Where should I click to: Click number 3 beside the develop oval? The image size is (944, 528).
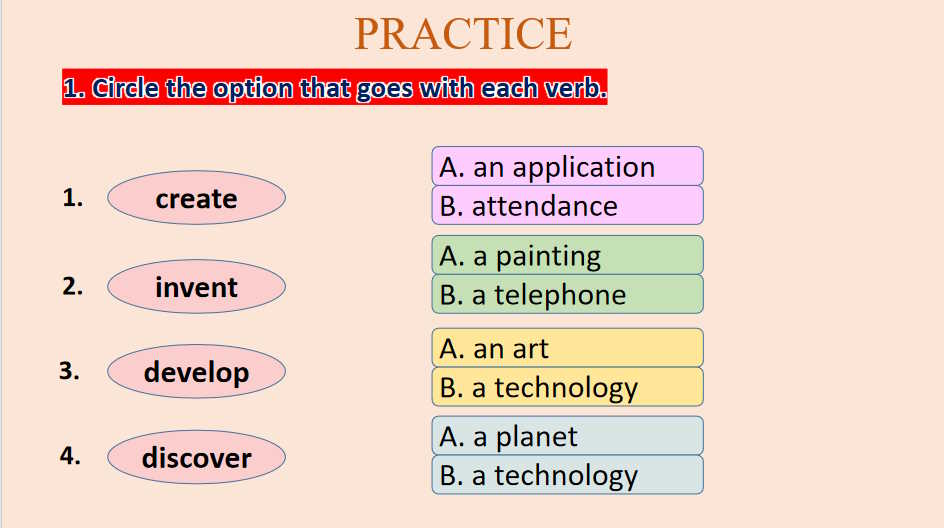tap(69, 371)
